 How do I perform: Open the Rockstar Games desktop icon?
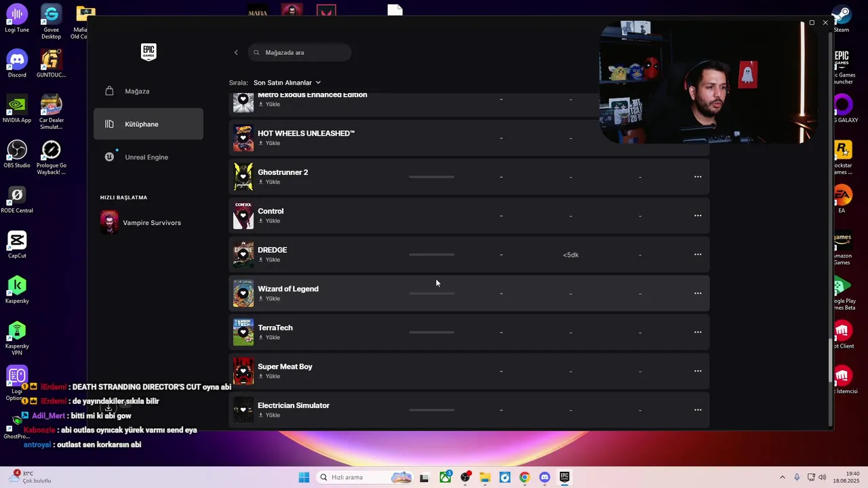coord(842,158)
